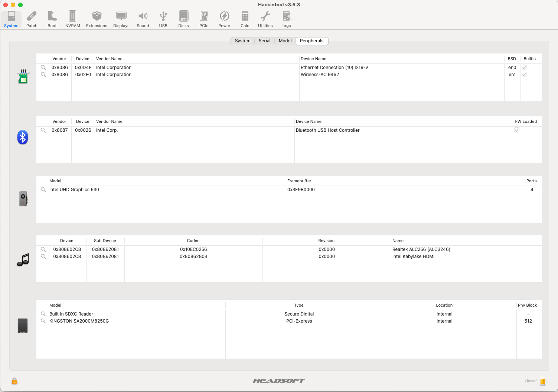Open the USB section
The width and height of the screenshot is (558, 392).
[x=163, y=19]
